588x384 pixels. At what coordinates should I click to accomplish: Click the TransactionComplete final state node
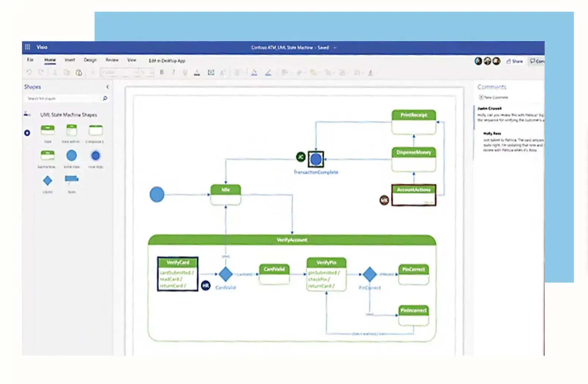[x=316, y=160]
